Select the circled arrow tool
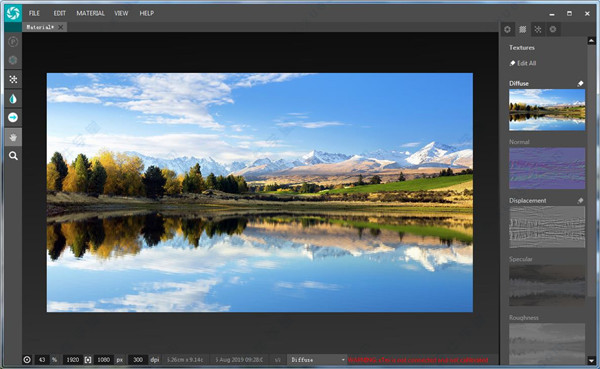 tap(13, 118)
